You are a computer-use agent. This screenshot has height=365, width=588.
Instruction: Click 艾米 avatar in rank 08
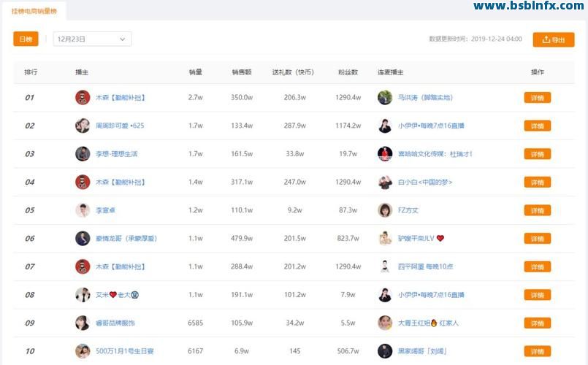coord(83,295)
